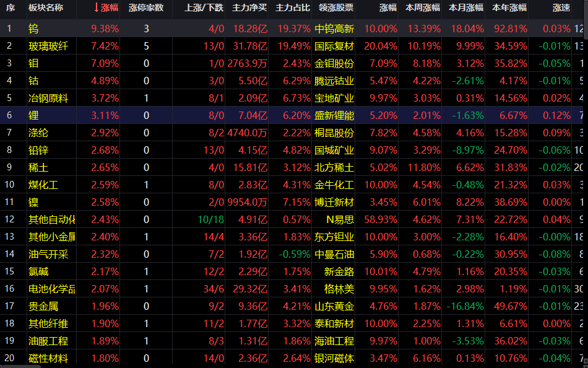Click leading stock 金牛化工
The image size is (588, 368).
(x=334, y=185)
